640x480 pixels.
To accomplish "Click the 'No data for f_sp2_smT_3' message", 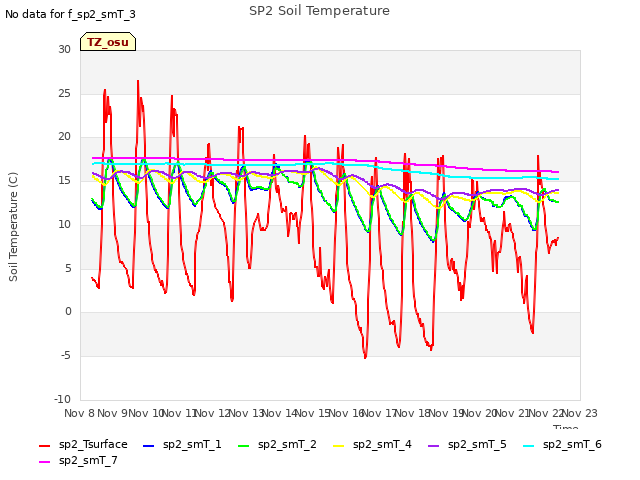I will tap(70, 14).
